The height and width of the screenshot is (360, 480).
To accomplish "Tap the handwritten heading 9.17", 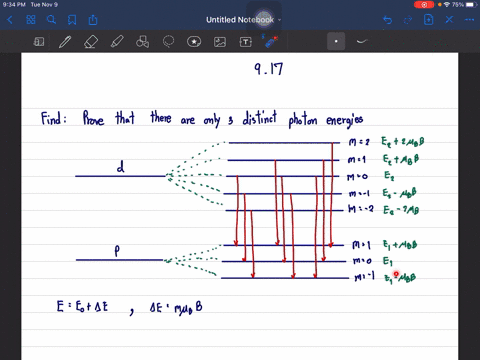I will coord(269,69).
